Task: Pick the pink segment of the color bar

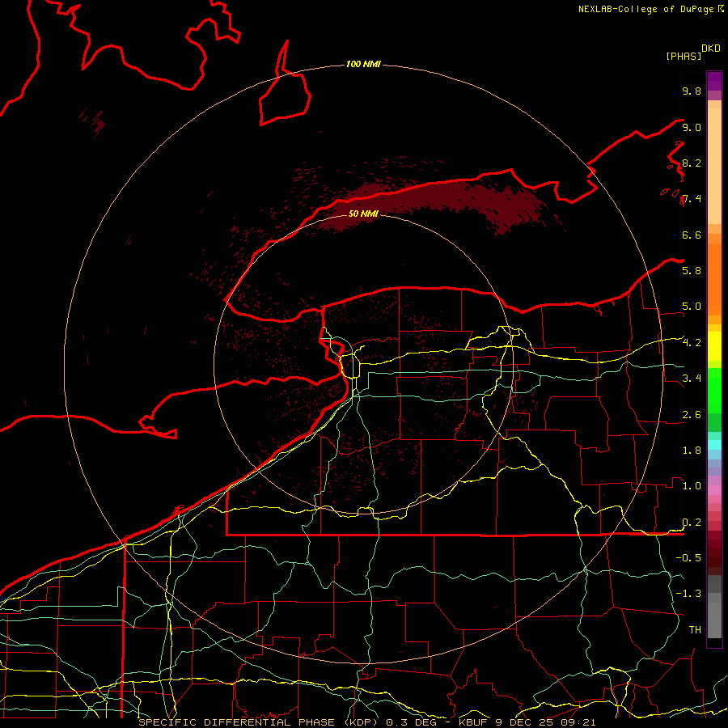Action: click(x=714, y=490)
